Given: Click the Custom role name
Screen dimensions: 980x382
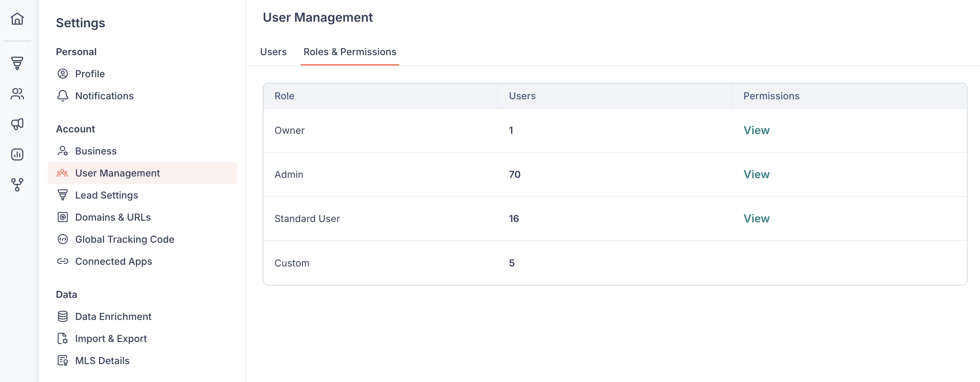Looking at the screenshot, I should 292,263.
